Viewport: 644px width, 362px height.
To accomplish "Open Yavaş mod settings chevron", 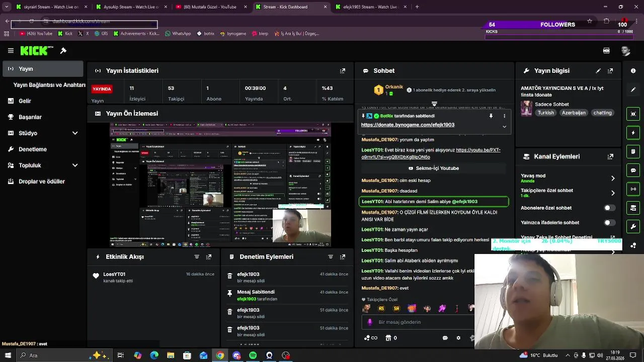I will click(x=613, y=178).
